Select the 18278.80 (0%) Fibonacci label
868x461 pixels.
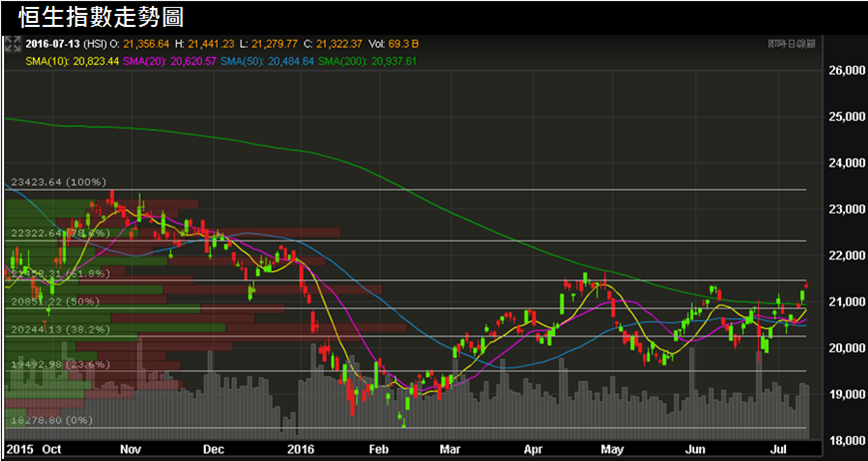point(51,421)
